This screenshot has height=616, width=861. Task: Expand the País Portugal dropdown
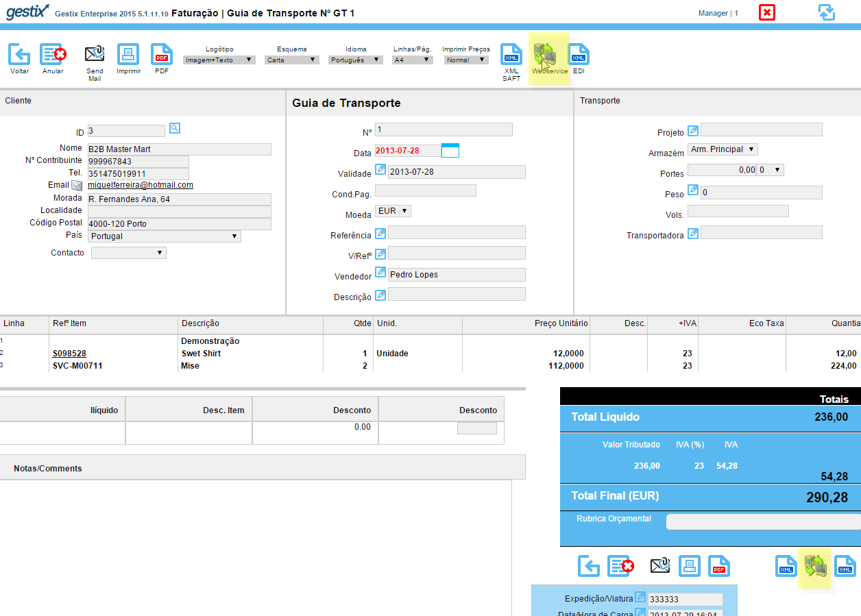[x=165, y=236]
